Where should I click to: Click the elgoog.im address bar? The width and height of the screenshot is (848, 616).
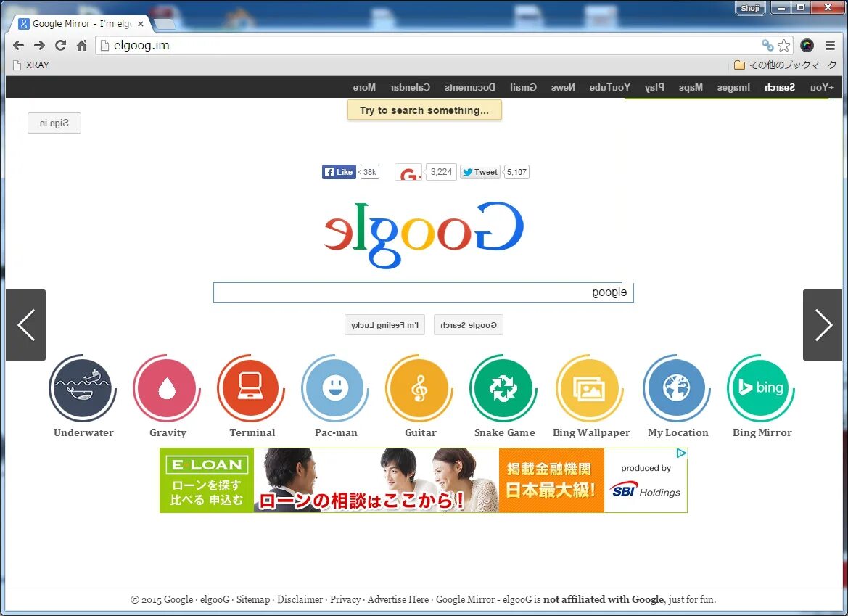tap(427, 46)
